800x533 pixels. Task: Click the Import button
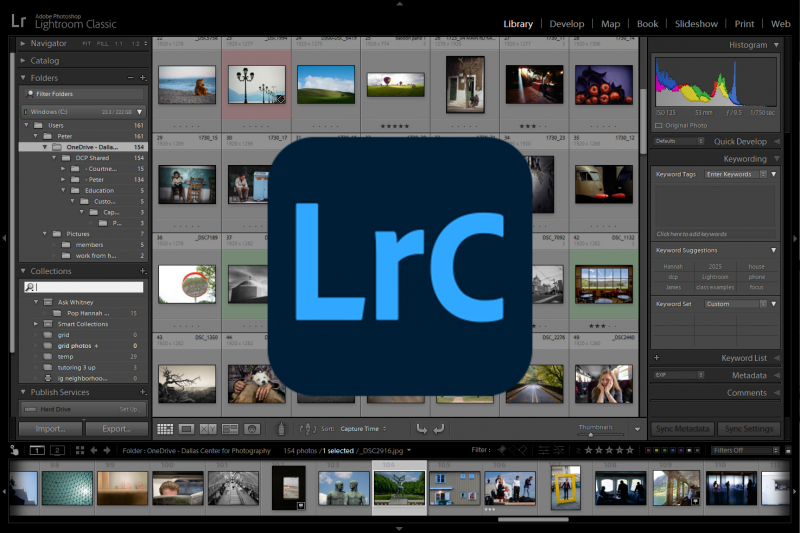(x=50, y=429)
